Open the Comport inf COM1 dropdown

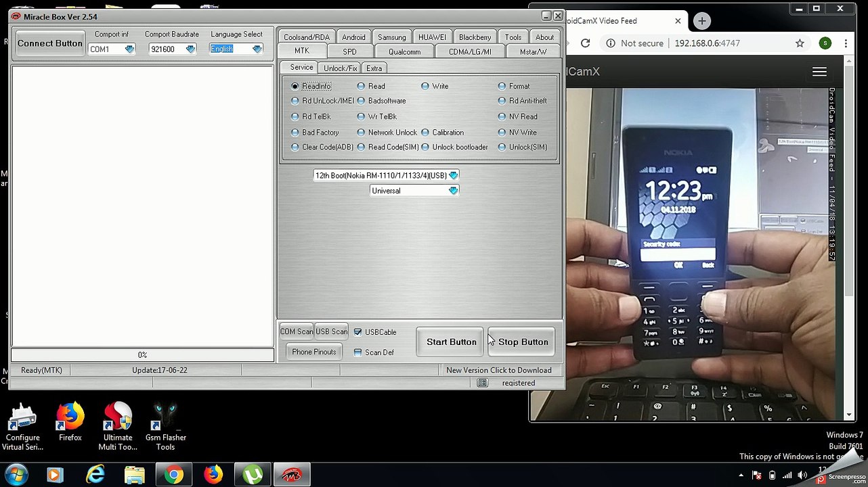pos(129,49)
